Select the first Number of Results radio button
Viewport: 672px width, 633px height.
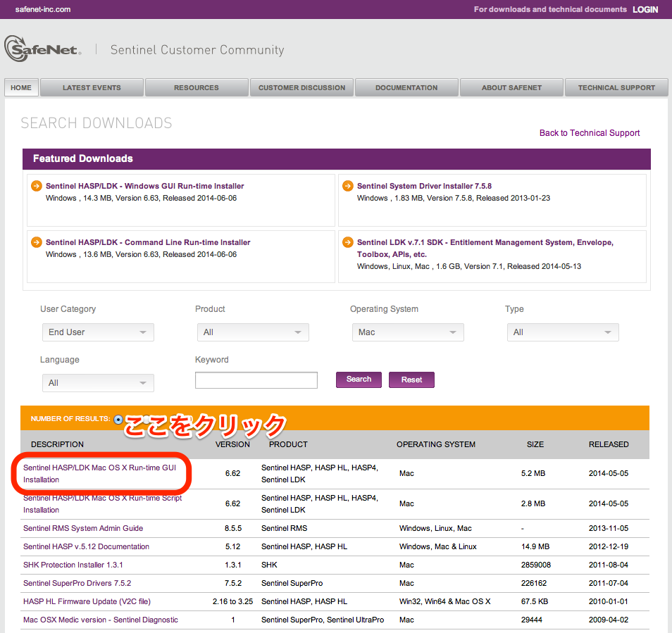[118, 419]
